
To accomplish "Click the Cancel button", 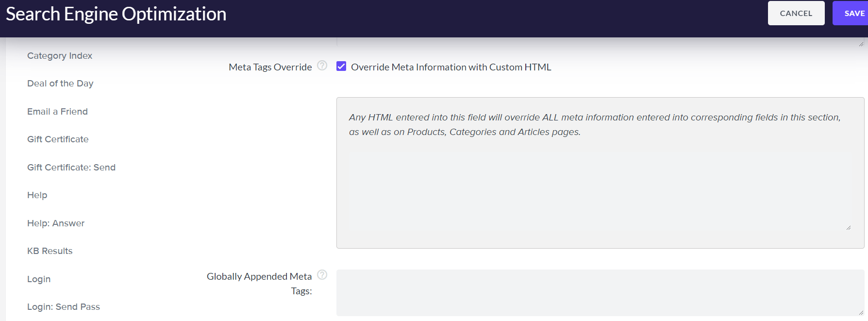I will (796, 13).
